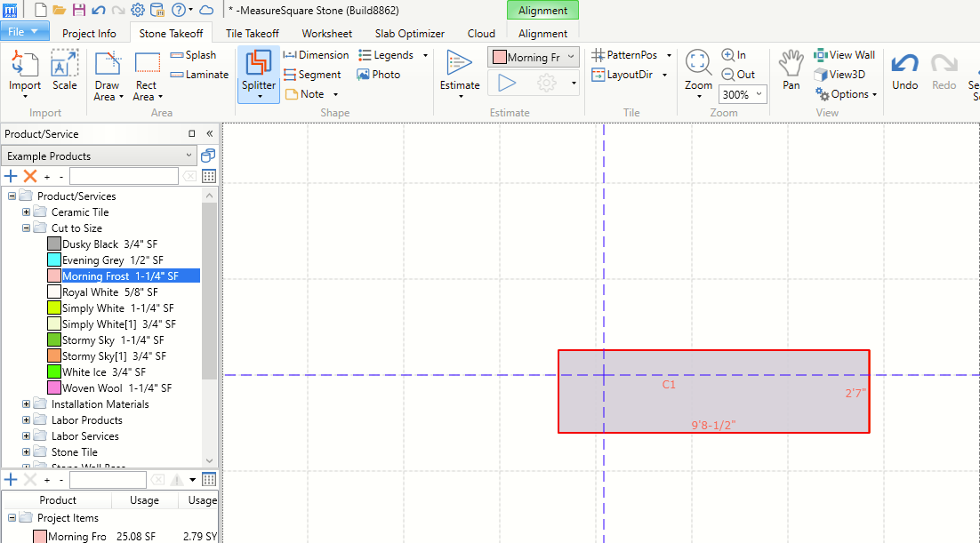Open the File menu
This screenshot has height=543, width=980.
(24, 31)
